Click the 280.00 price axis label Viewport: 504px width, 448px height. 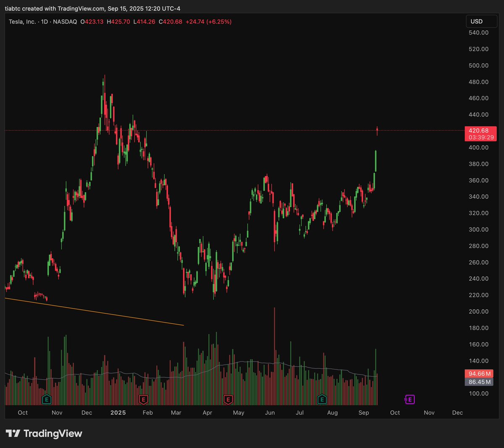[479, 246]
